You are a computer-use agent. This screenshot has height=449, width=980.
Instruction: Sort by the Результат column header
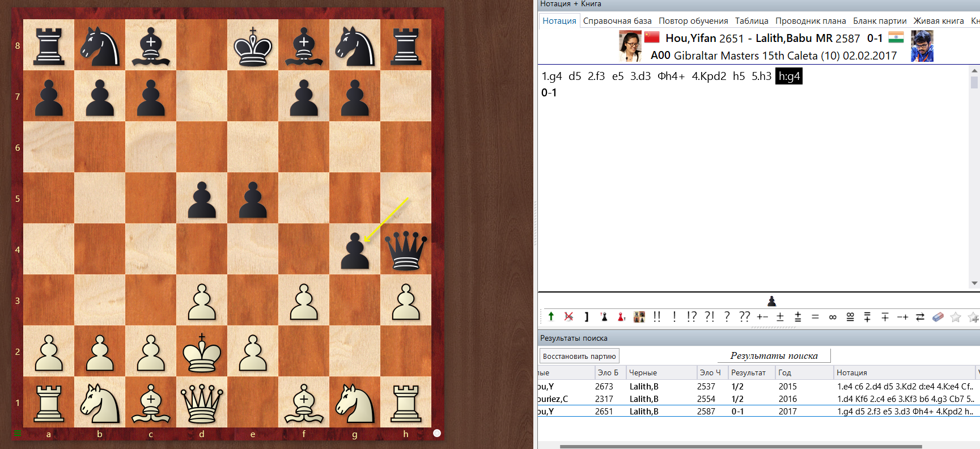752,372
